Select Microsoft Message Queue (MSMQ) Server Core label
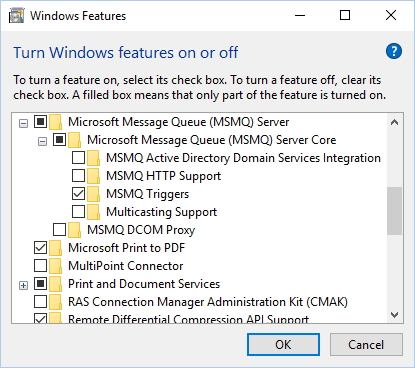This screenshot has height=368, width=415. coord(212,140)
